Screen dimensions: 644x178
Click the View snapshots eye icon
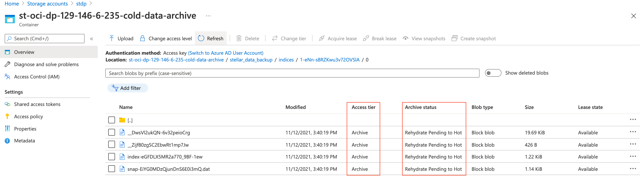click(x=405, y=38)
